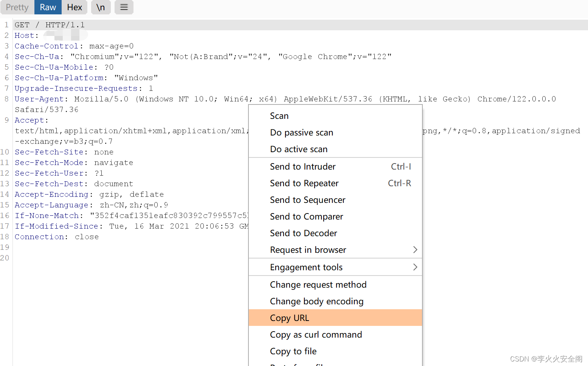
Task: Click the User-Agent header name
Action: pos(39,99)
